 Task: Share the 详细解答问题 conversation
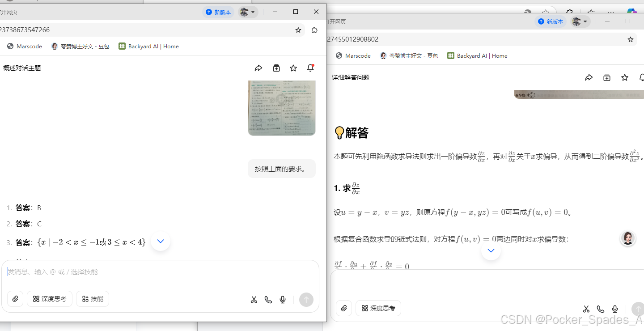[x=589, y=77]
